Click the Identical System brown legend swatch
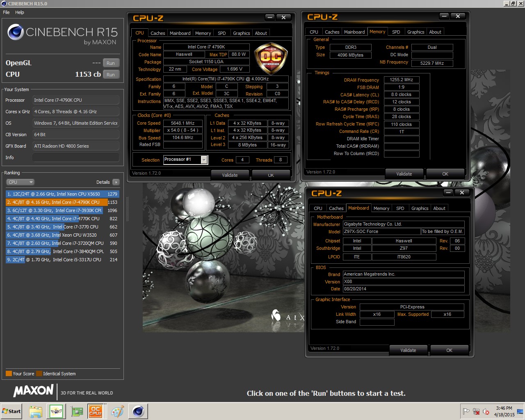The width and height of the screenshot is (525, 420). click(39, 374)
